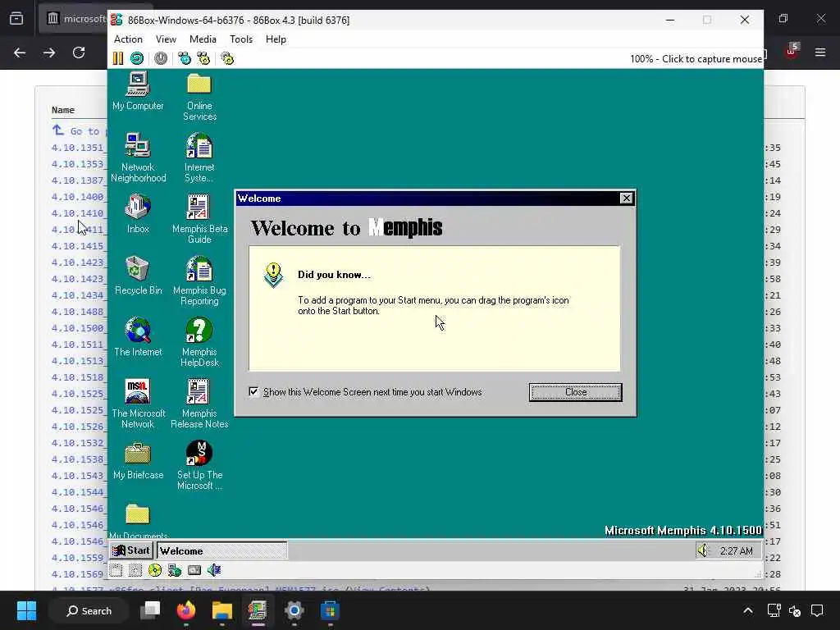The width and height of the screenshot is (840, 630).
Task: Pause the 86Box emulation
Action: pos(118,58)
